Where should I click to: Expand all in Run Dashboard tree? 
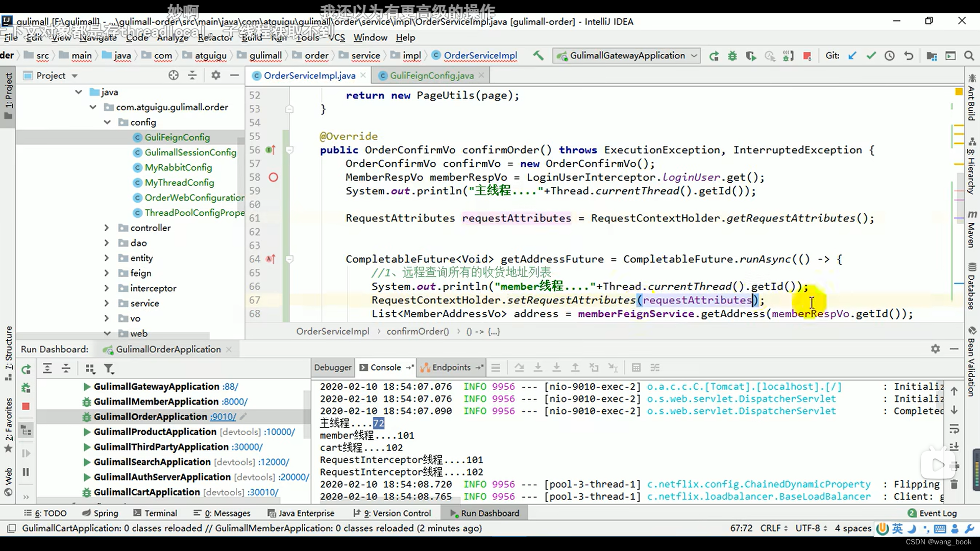click(x=47, y=368)
